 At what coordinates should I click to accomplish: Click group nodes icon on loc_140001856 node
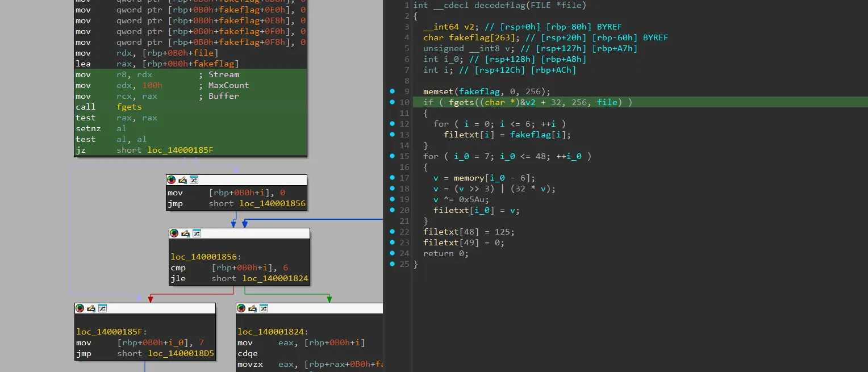click(196, 233)
